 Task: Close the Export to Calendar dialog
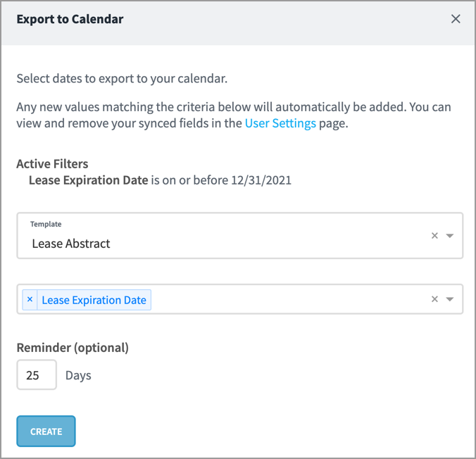pos(456,19)
